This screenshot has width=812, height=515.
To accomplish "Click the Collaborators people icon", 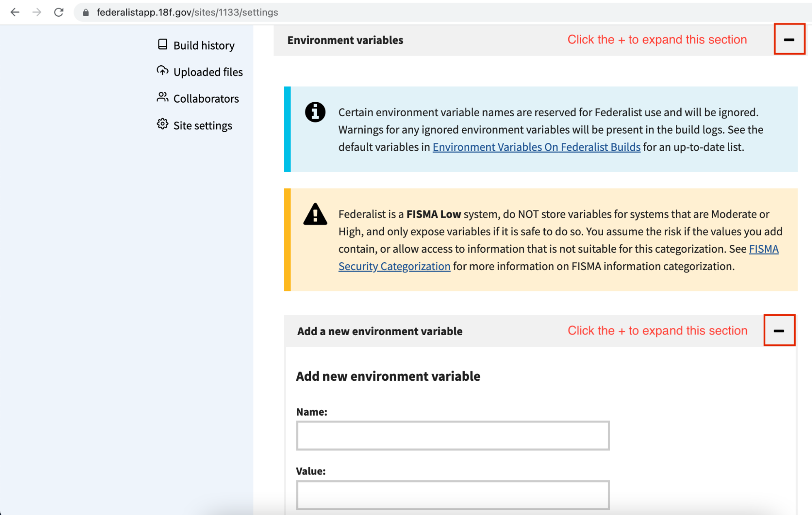I will (x=162, y=97).
